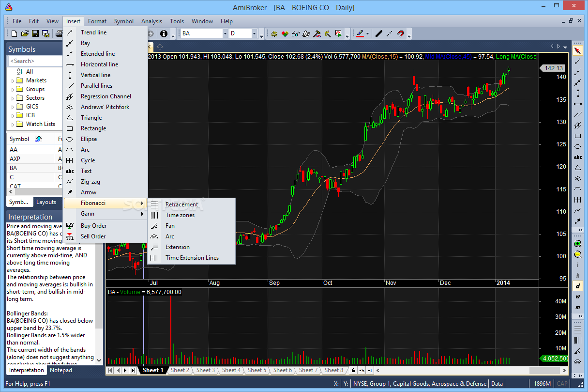The height and width of the screenshot is (392, 588).
Task: Click the Save All toolbar icon
Action: (x=46, y=33)
